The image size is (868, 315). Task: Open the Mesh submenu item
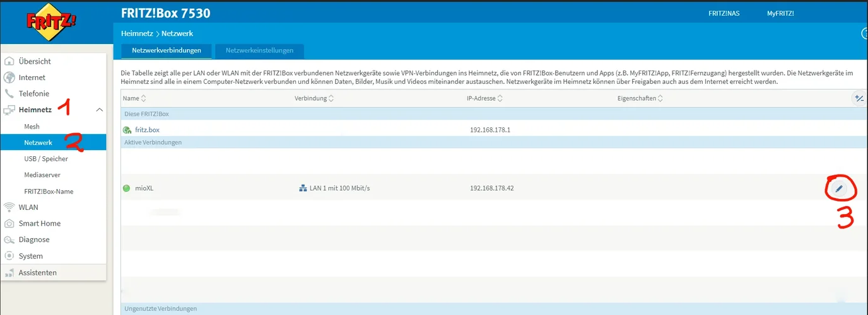click(x=32, y=127)
